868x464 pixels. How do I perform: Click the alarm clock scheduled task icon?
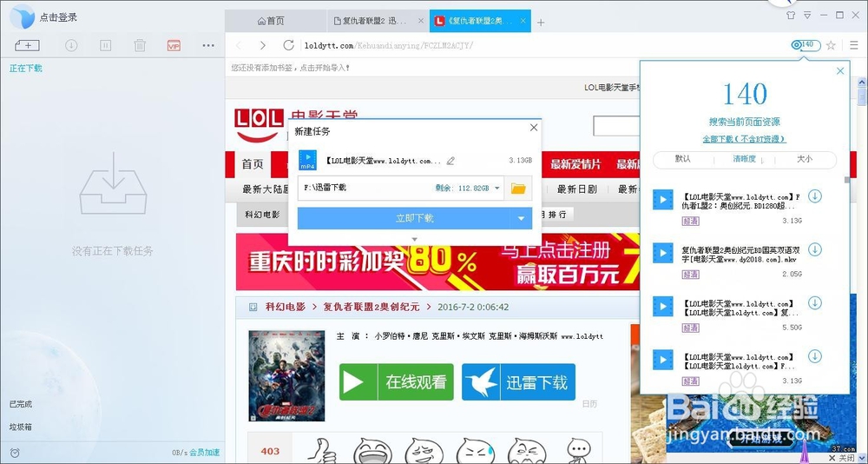click(15, 453)
